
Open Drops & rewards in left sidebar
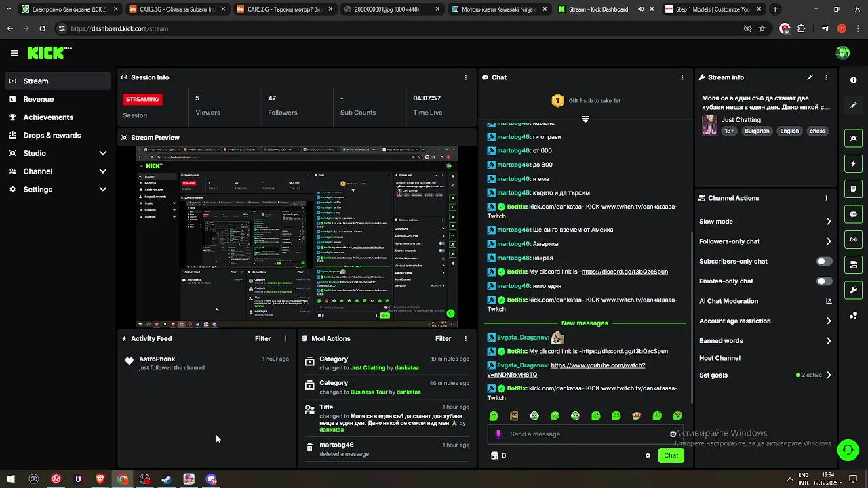pos(57,136)
